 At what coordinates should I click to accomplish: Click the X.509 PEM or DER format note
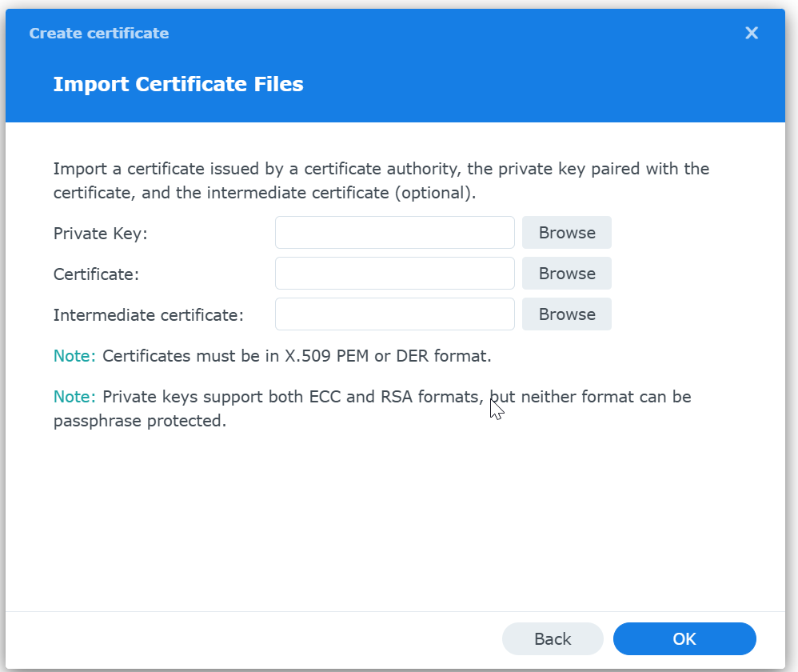297,356
